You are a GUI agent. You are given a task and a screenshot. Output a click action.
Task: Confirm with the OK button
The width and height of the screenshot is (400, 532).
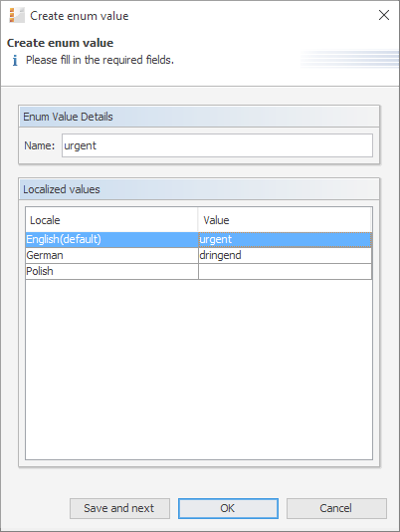coord(228,508)
